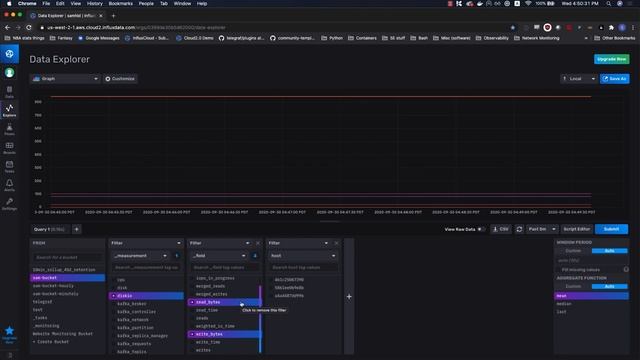
Task: Open a new browser tab with plus
Action: (113, 16)
